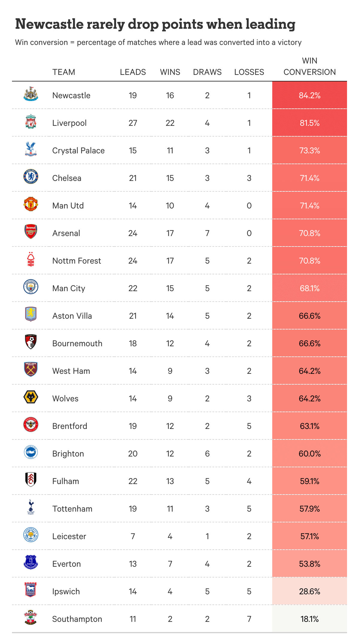This screenshot has height=644, width=359.
Task: Click the WIN CONVERSION column header
Action: 310,66
